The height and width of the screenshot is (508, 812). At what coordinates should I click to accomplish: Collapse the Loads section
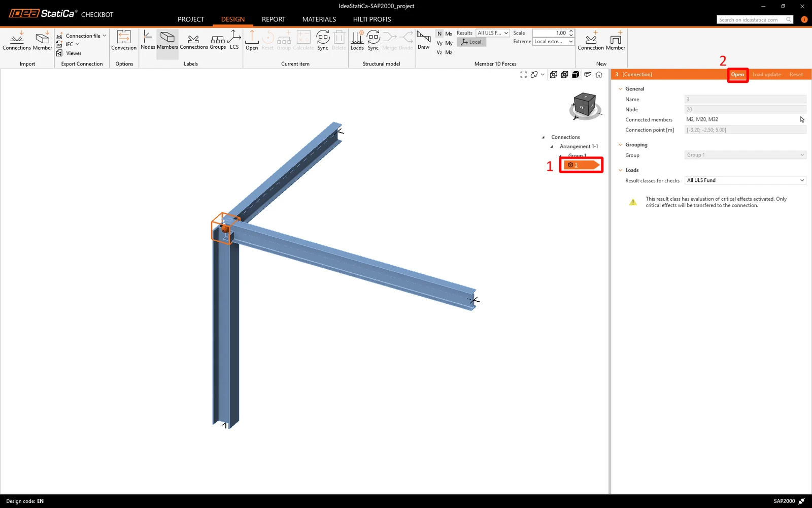click(620, 170)
